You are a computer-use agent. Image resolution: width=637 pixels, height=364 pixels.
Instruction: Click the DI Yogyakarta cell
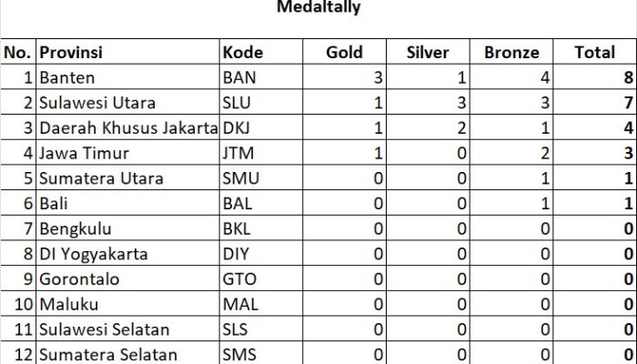click(93, 254)
